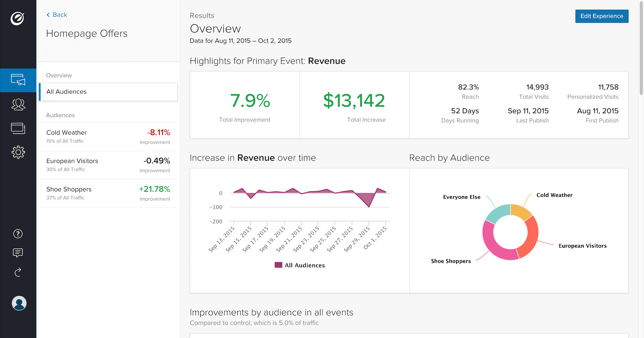
Task: Toggle the All Audiences chart legend swatch
Action: [278, 265]
